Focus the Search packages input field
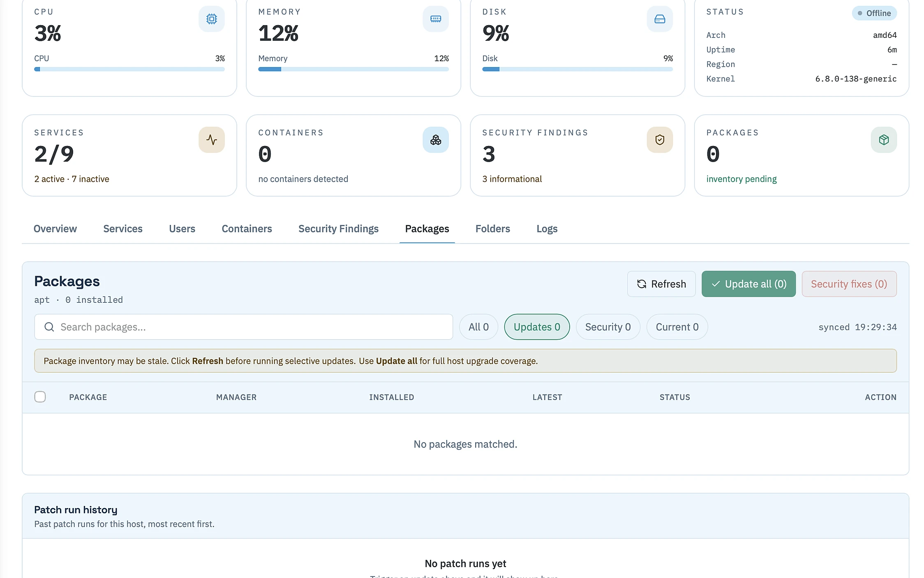 [244, 327]
